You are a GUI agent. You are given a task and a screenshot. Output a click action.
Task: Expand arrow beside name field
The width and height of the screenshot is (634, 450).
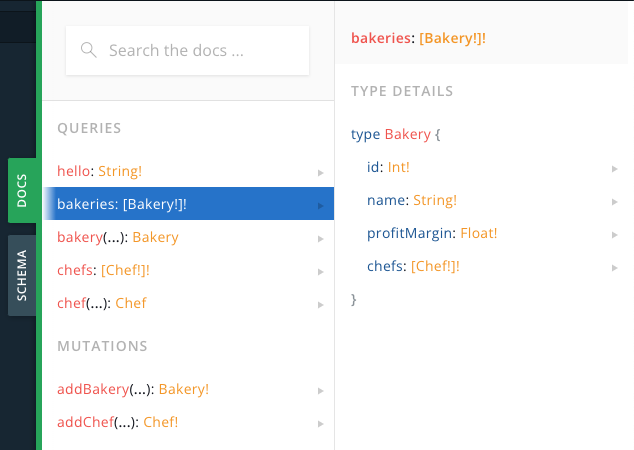tap(615, 202)
